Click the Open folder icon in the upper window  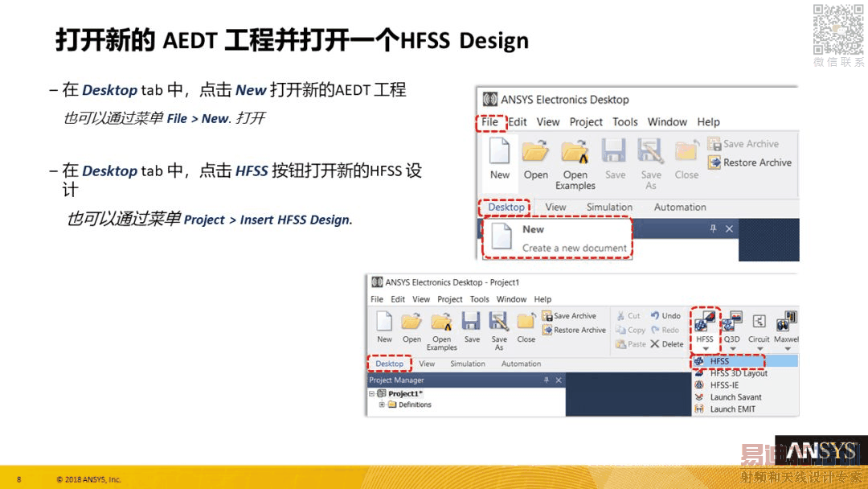[x=535, y=150]
